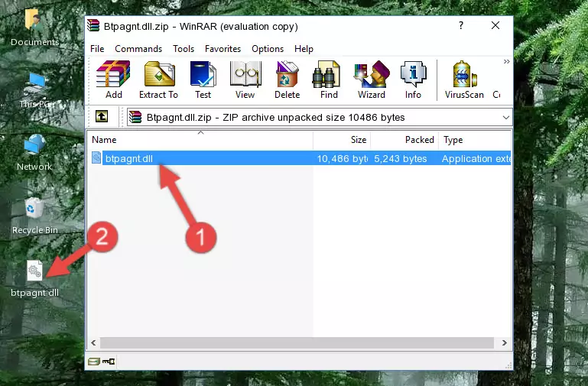Sort the list by Type column
Image resolution: width=588 pixels, height=386 pixels.
click(474, 140)
